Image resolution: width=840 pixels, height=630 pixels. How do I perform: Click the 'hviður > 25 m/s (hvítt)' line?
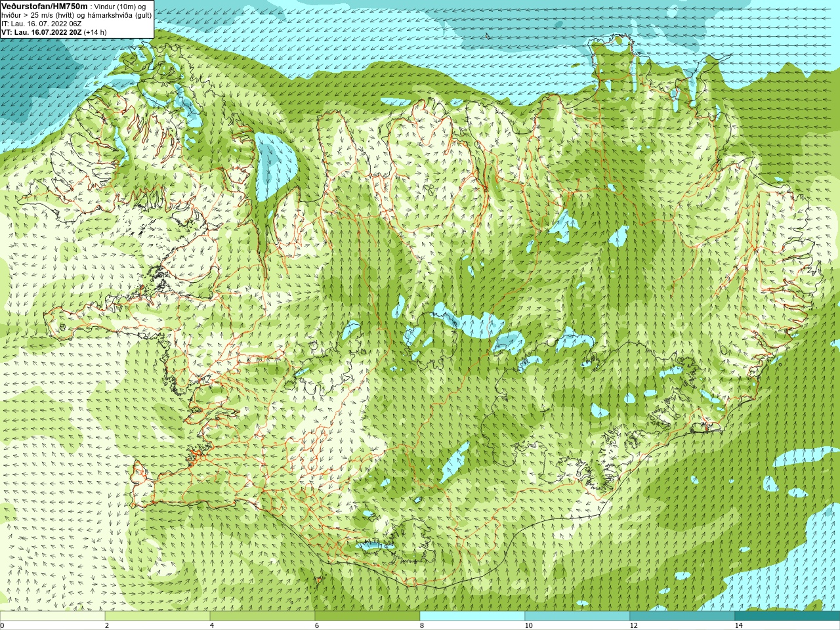[x=39, y=15]
